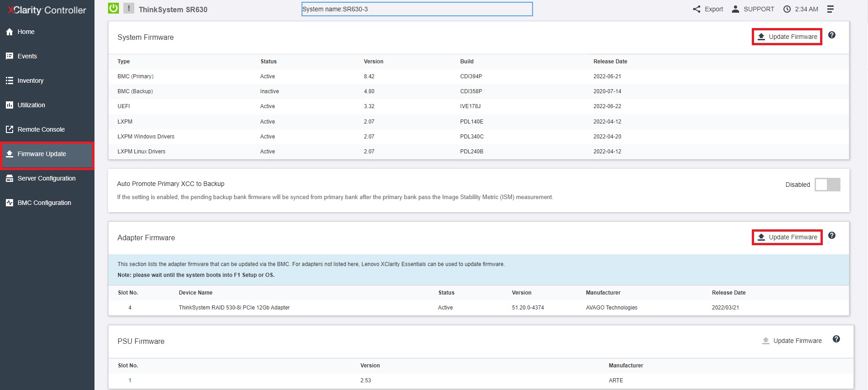Expand Server Configuration in sidebar
Image resolution: width=868 pixels, height=390 pixels.
(46, 178)
